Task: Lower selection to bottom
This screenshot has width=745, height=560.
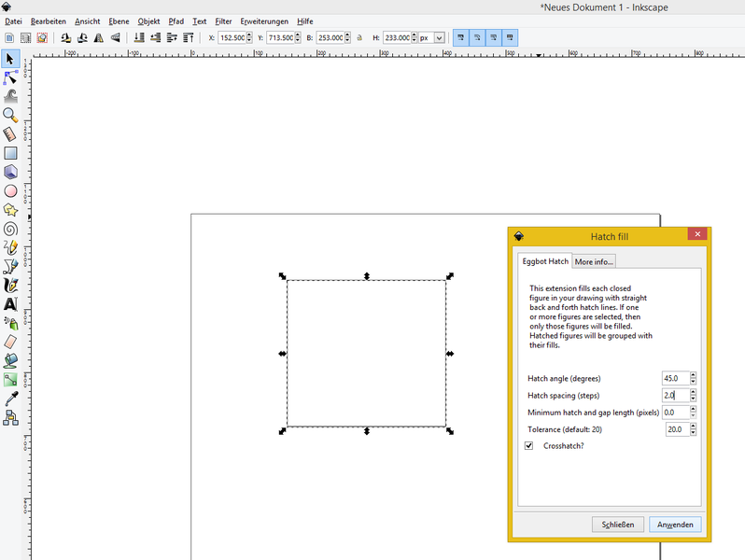Action: [x=139, y=38]
